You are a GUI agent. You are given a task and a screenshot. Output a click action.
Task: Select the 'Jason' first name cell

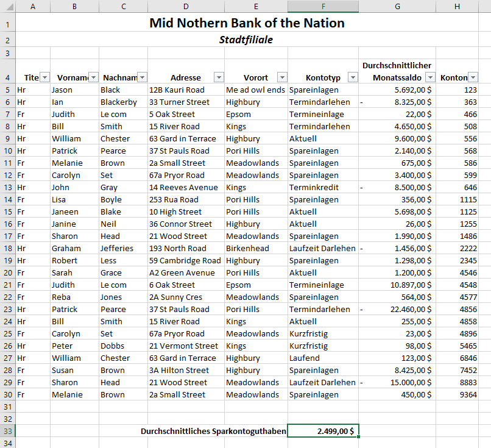(x=74, y=90)
